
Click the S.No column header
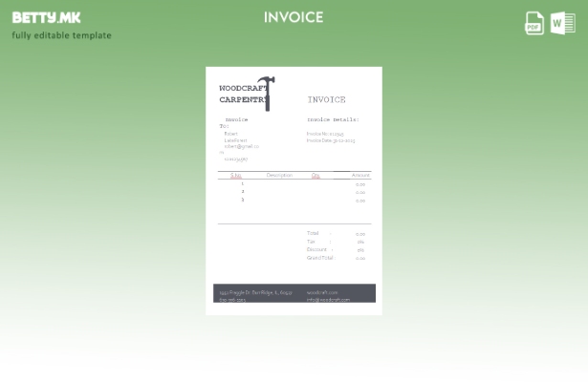pyautogui.click(x=235, y=176)
